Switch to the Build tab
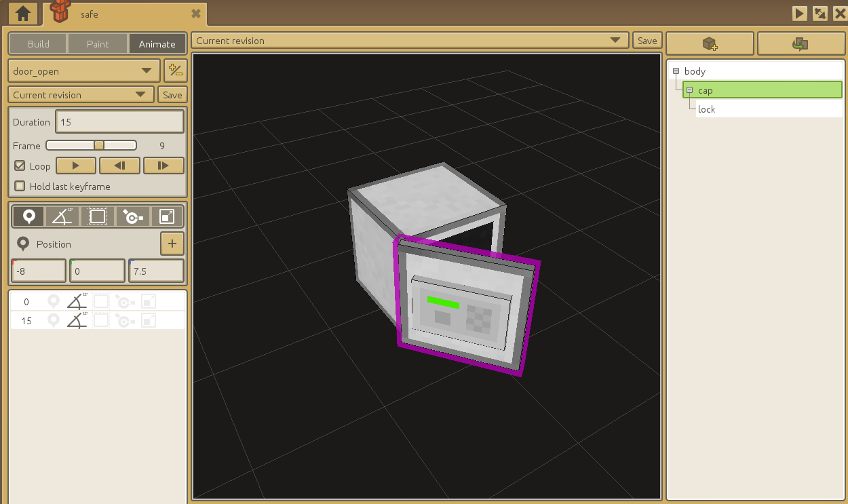This screenshot has width=848, height=504. coord(38,44)
